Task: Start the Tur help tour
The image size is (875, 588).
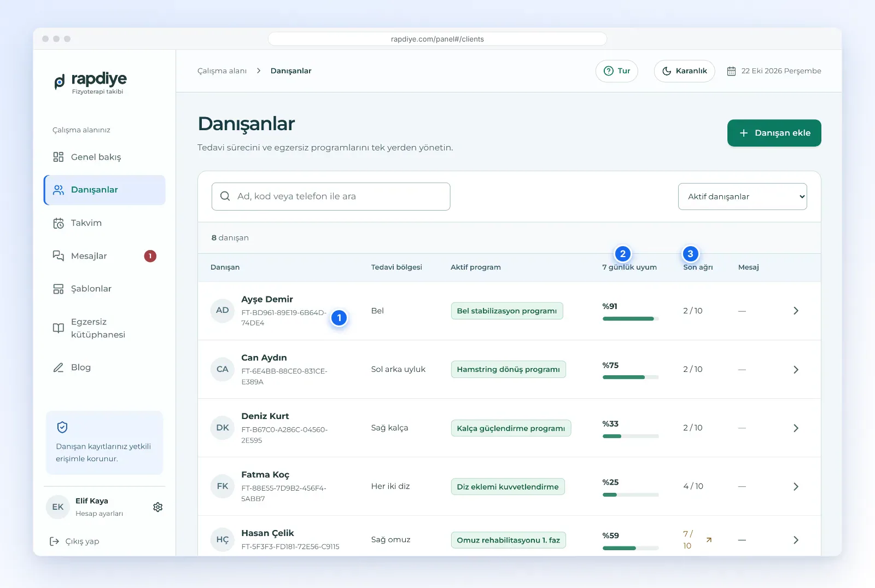Action: tap(617, 71)
